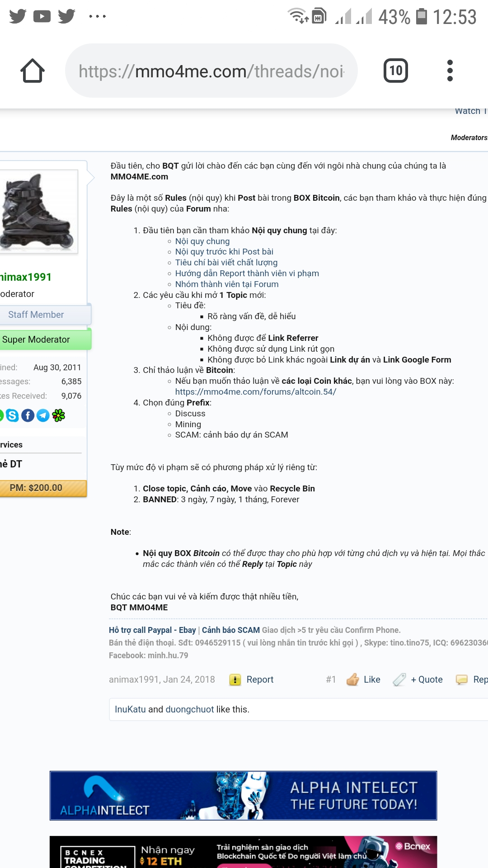This screenshot has width=488, height=868.
Task: Open Hỗ trợ call Paypal - Ebay signature link
Action: (x=152, y=630)
